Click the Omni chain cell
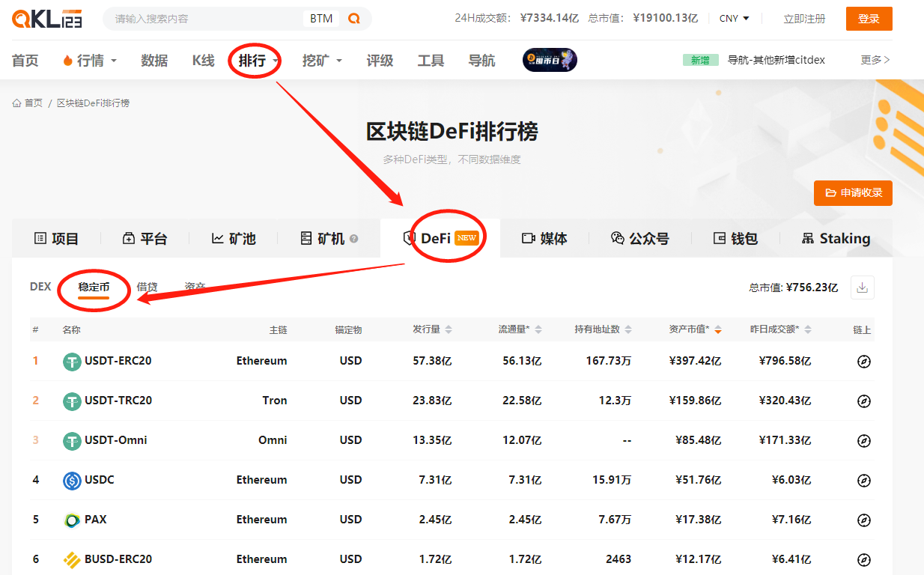 [x=273, y=440]
